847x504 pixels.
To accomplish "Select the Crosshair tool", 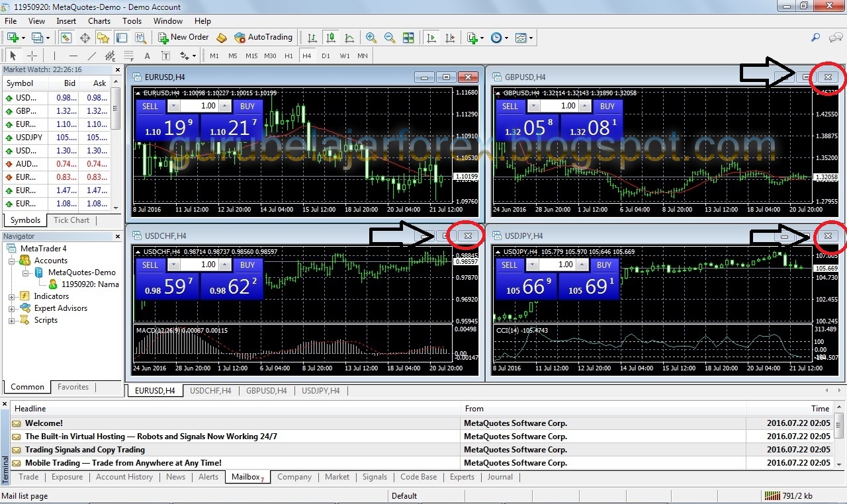I will point(32,56).
